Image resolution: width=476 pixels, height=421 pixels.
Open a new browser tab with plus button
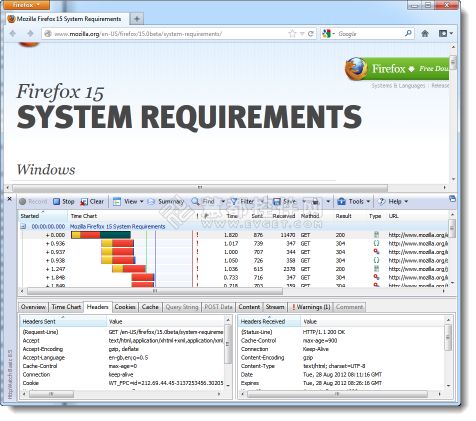pyautogui.click(x=137, y=19)
